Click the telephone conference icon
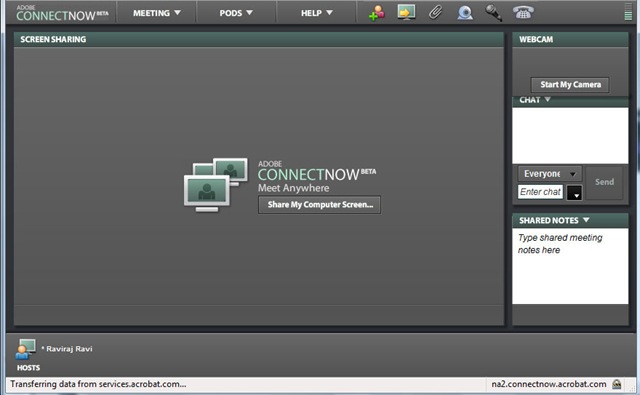 click(x=523, y=13)
